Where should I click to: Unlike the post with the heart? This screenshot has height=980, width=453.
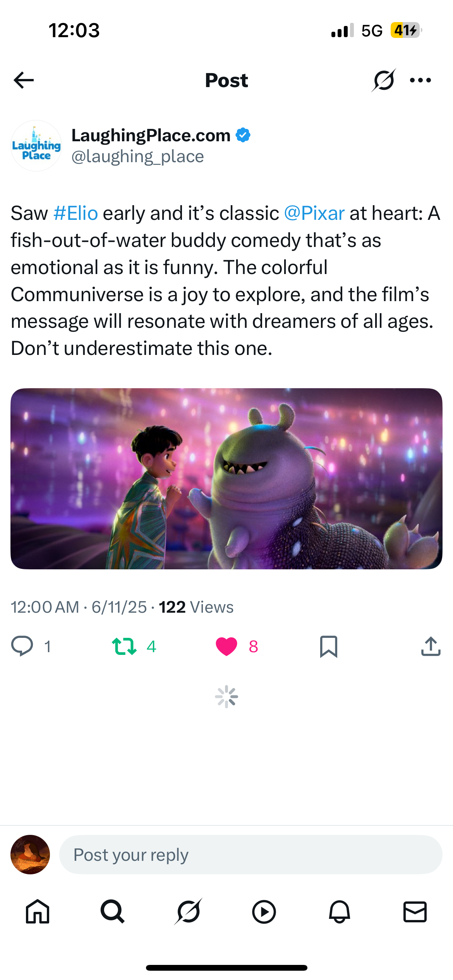226,646
